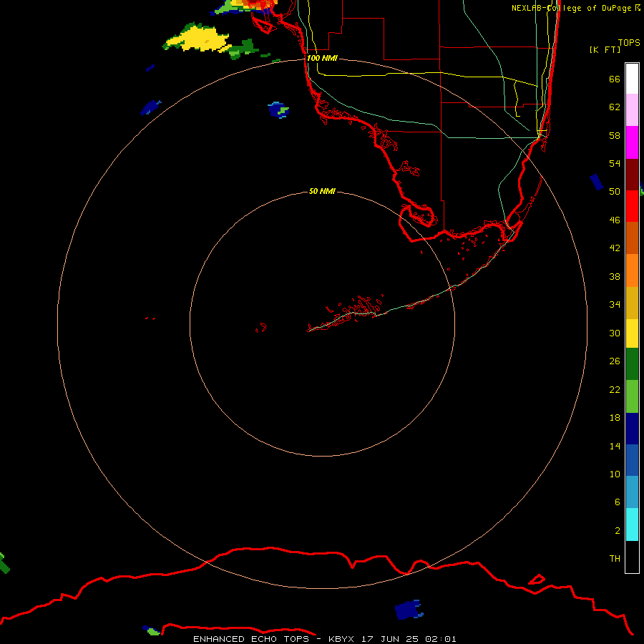The image size is (644, 644).
Task: Click the '26' scale label
Action: 615,361
